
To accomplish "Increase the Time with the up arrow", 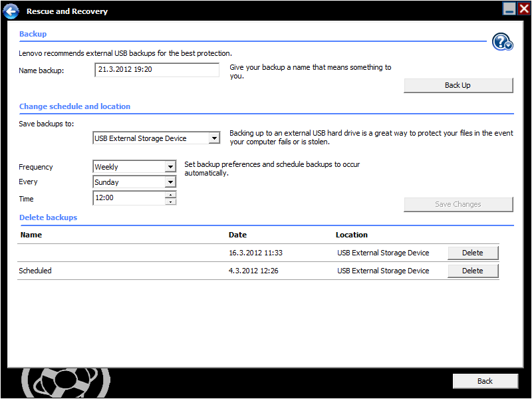I will pyautogui.click(x=171, y=195).
